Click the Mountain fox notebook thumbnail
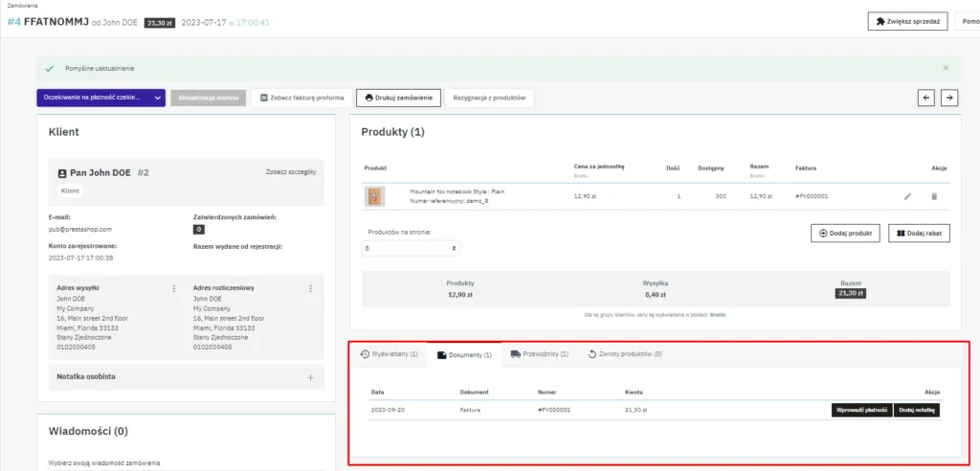 [x=375, y=196]
